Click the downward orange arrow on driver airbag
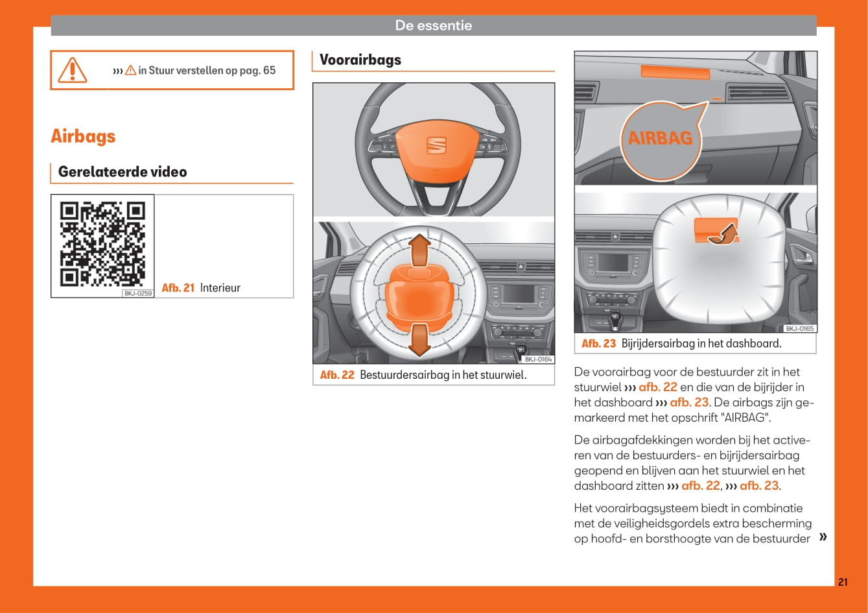The height and width of the screenshot is (613, 868). tap(420, 340)
